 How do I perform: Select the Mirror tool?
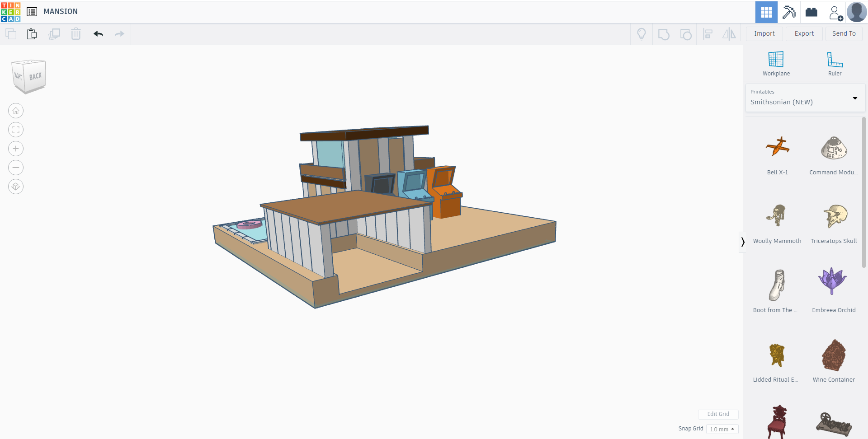coord(729,34)
